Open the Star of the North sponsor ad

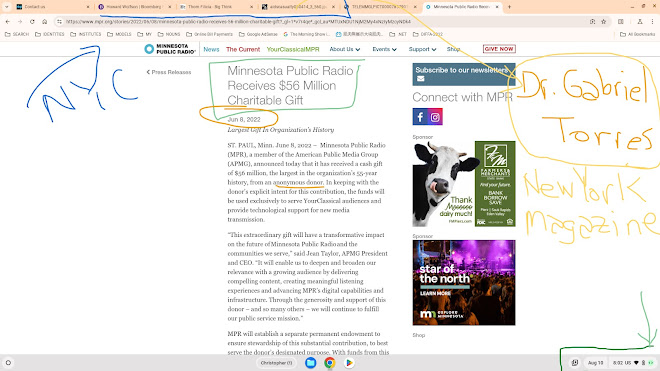pyautogui.click(x=464, y=283)
